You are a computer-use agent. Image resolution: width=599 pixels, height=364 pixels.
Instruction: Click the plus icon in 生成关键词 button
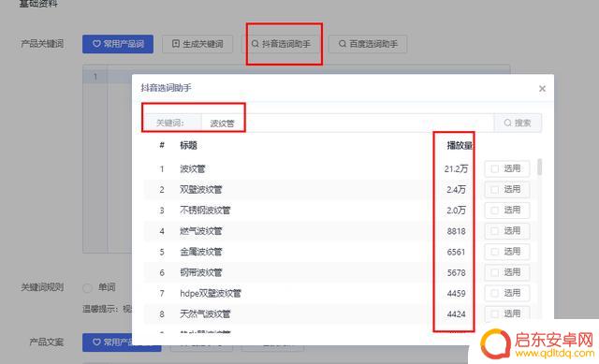(x=176, y=44)
